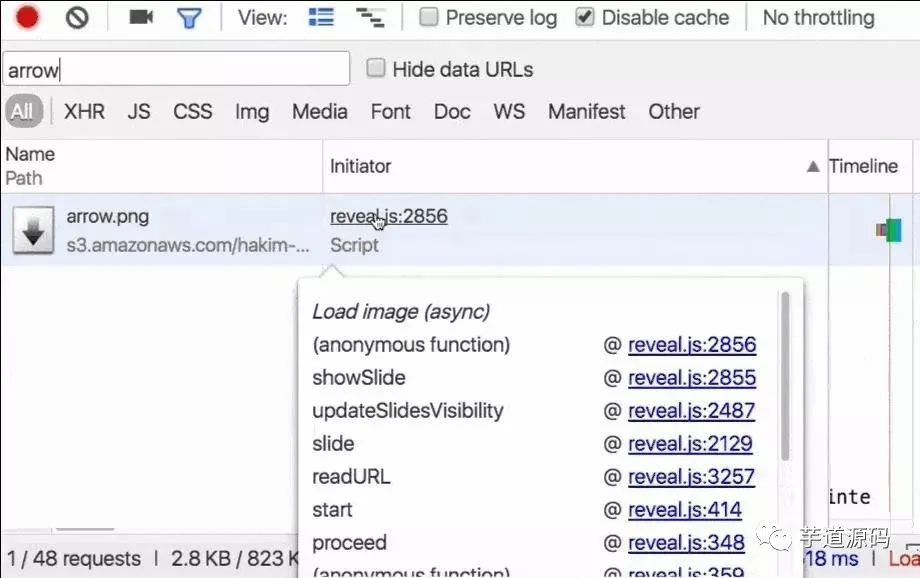Screen dimensions: 920x578
Task: Open reveal.js:3257 for readURL
Action: tap(691, 476)
